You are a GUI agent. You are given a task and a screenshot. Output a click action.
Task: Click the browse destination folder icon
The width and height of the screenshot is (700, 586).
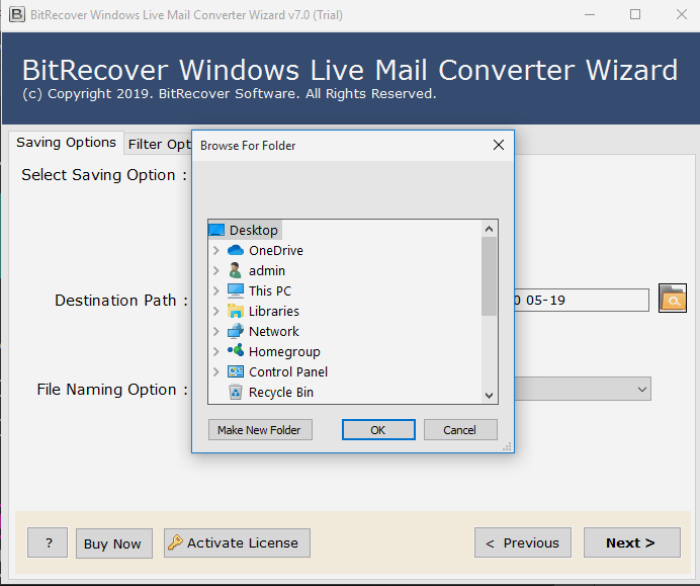tap(672, 298)
